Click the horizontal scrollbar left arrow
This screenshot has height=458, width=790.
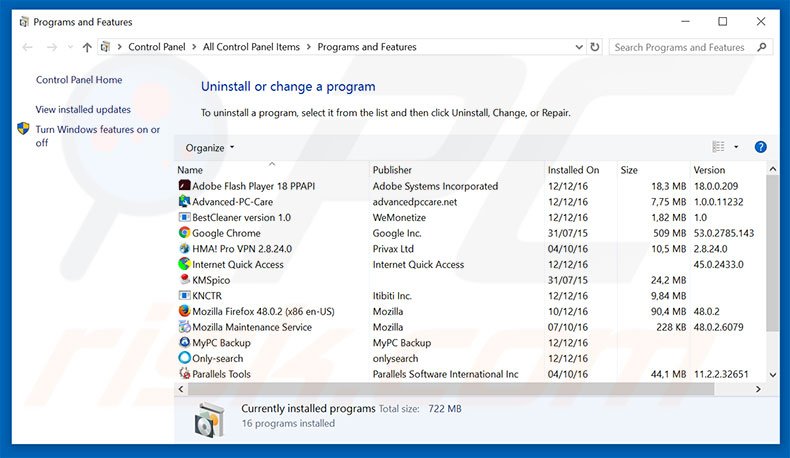coord(181,389)
